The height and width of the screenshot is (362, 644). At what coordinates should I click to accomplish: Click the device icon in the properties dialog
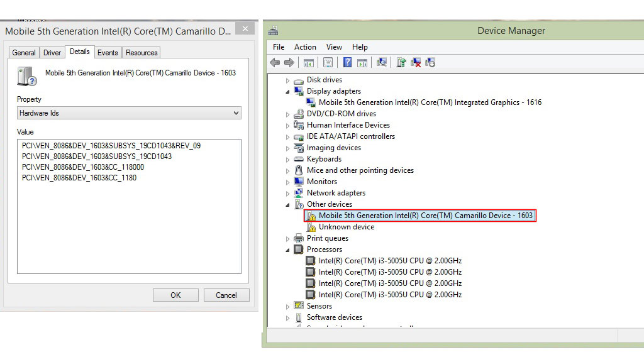coord(26,76)
